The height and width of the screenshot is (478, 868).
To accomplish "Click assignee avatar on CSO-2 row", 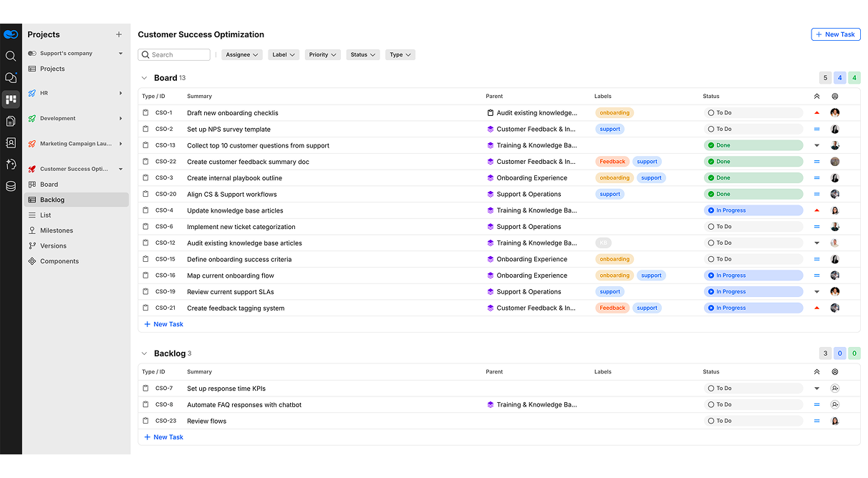I will coord(834,130).
